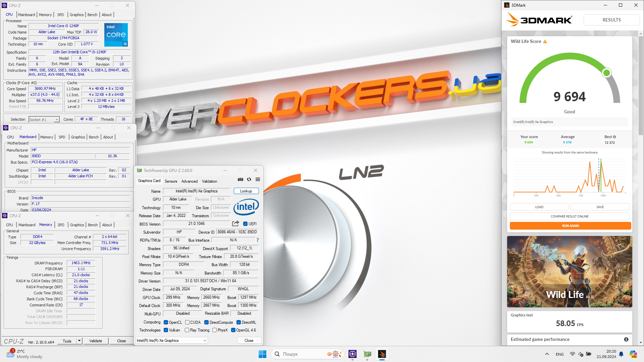Open Bench tab in top CPU-Z window
Viewport: 644px width, 362px height.
point(92,15)
